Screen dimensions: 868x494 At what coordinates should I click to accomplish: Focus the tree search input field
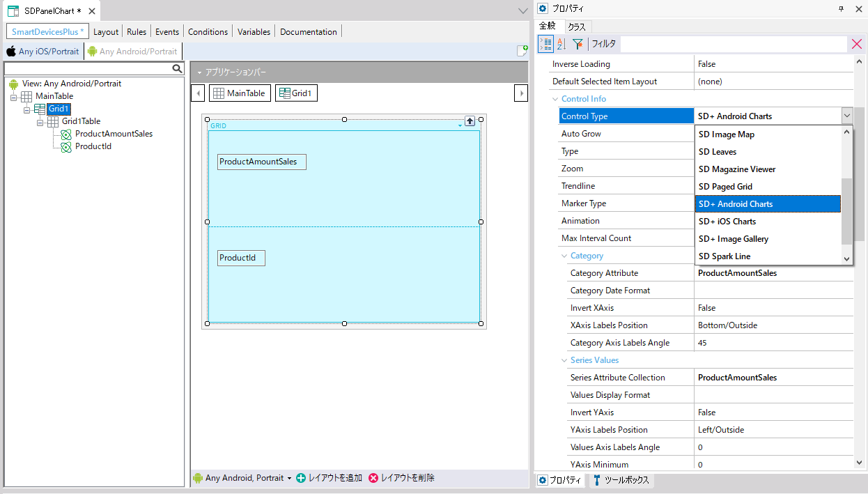click(88, 68)
